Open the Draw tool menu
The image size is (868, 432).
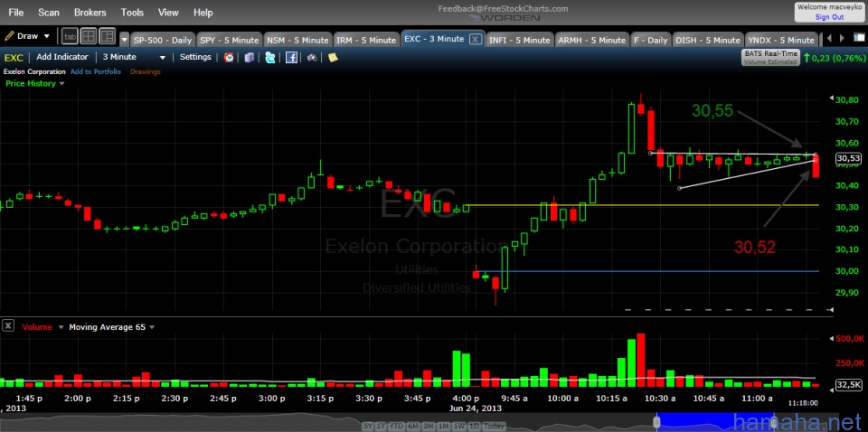pyautogui.click(x=27, y=36)
